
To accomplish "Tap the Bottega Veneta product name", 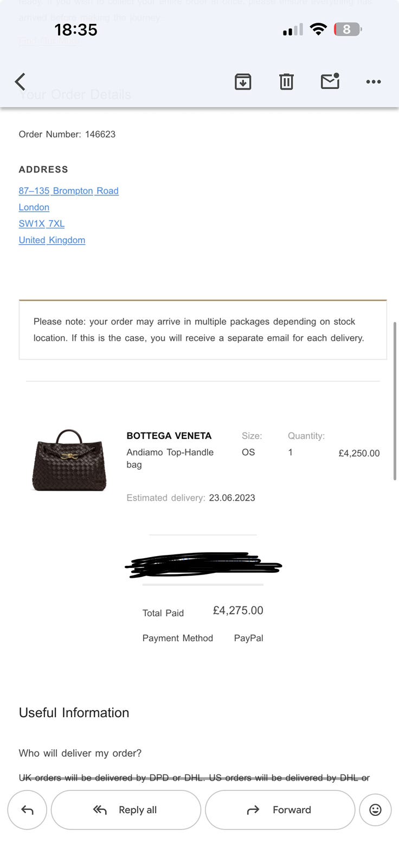I will pyautogui.click(x=169, y=436).
